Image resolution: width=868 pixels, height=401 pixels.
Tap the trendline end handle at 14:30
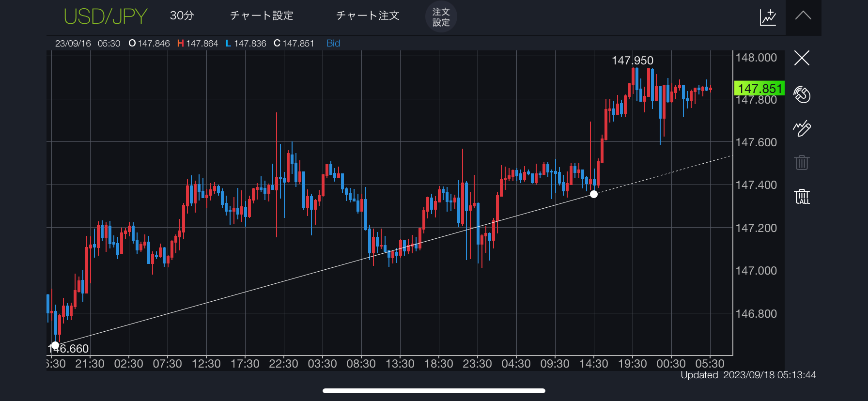click(x=594, y=194)
